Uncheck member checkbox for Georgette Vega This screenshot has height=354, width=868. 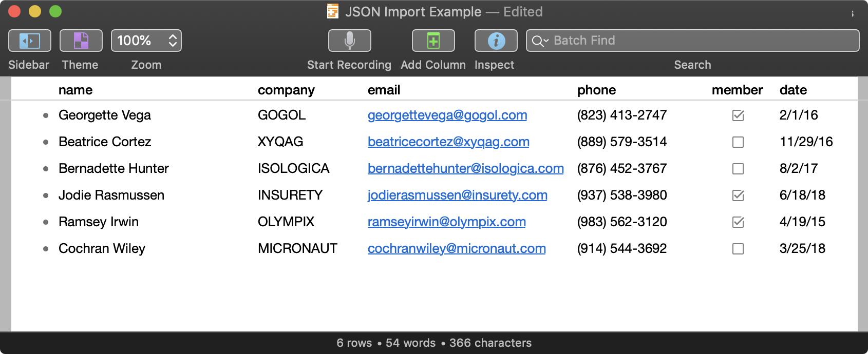tap(738, 115)
